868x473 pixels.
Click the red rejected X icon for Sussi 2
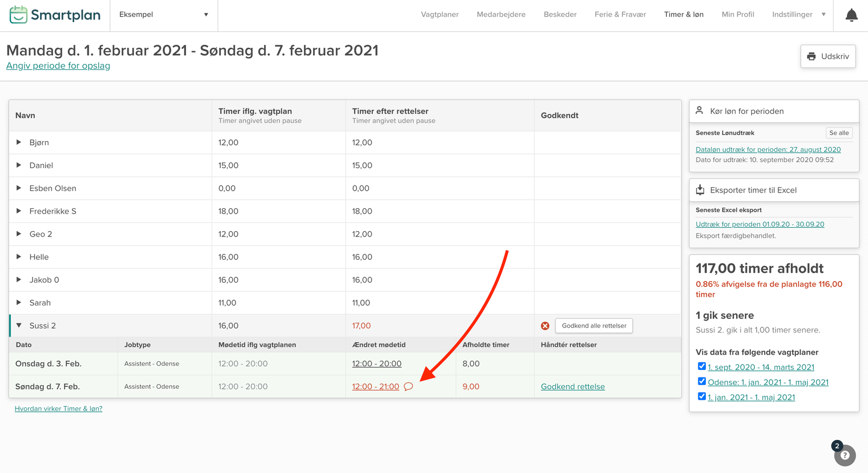[545, 326]
